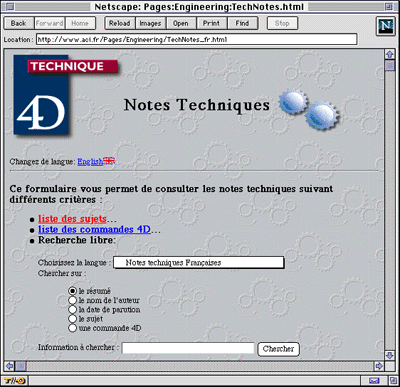The width and height of the screenshot is (400, 387).
Task: Click the mail envelope icon in status bar
Action: (x=374, y=381)
